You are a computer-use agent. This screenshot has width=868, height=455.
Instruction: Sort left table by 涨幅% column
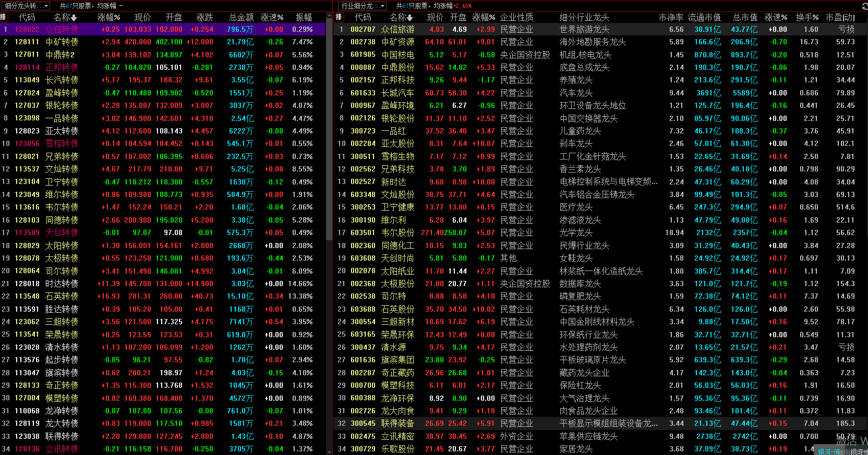pos(108,17)
